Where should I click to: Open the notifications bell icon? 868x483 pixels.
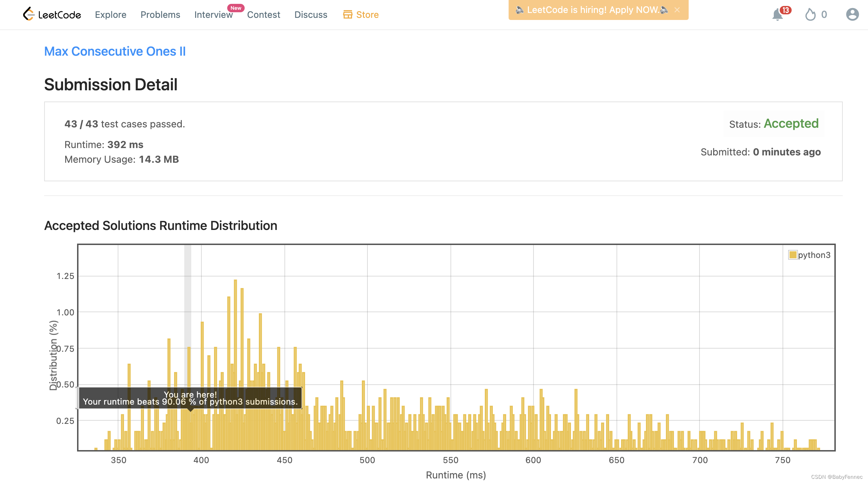pyautogui.click(x=777, y=15)
